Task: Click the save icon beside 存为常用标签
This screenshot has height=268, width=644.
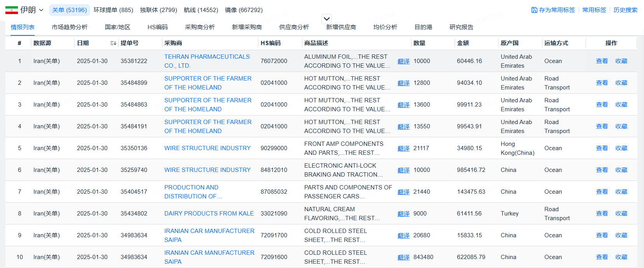Action: click(534, 10)
